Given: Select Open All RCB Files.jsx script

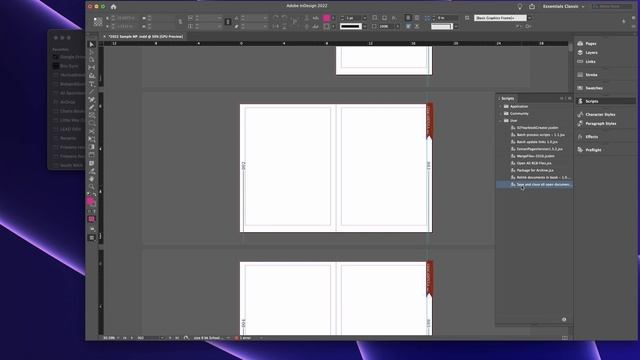Looking at the screenshot, I should click(x=535, y=163).
